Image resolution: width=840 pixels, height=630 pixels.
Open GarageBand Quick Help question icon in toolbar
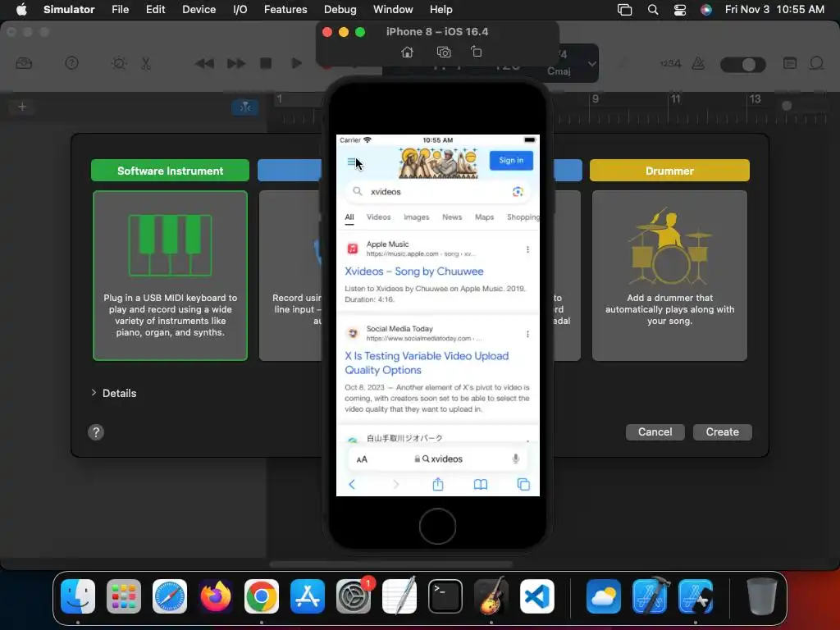point(71,63)
